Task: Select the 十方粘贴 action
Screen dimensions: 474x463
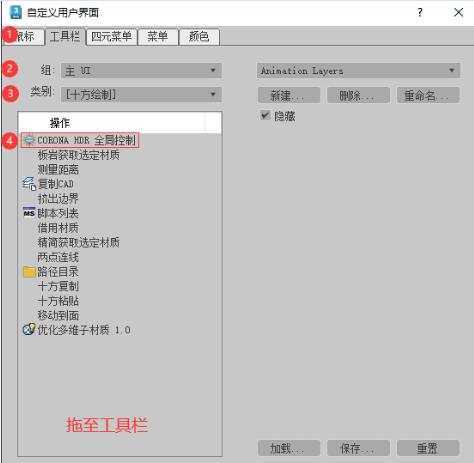Action: [58, 301]
